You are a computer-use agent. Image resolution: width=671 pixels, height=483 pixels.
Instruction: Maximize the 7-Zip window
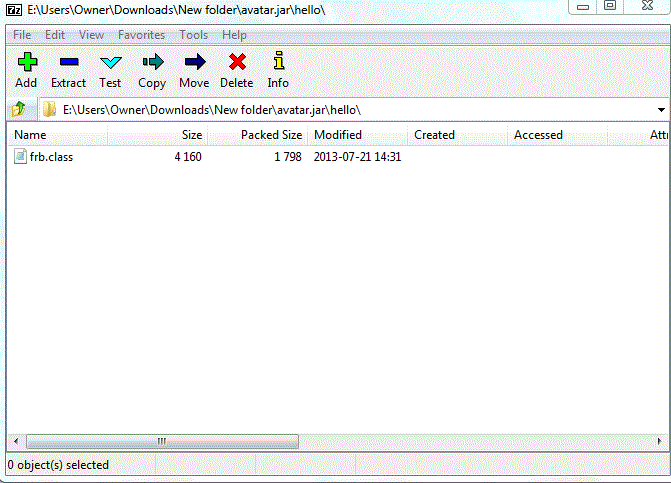[x=610, y=6]
